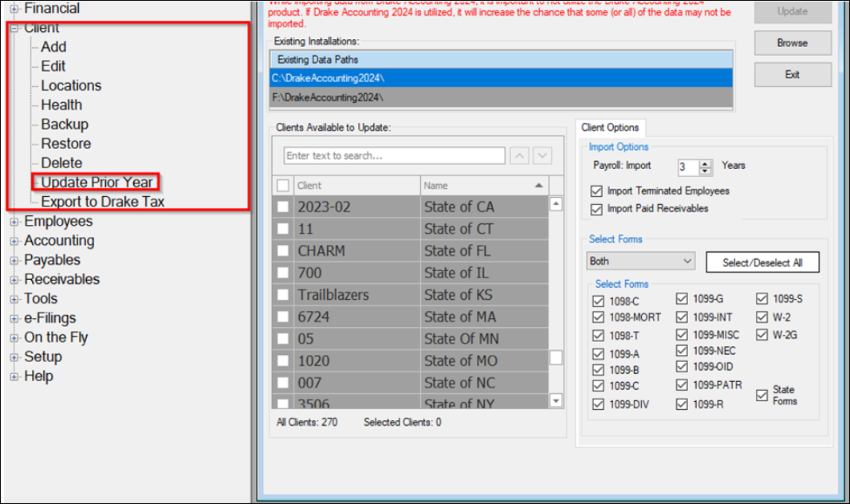This screenshot has height=504, width=850.
Task: Expand the Accounting tree node
Action: click(14, 241)
